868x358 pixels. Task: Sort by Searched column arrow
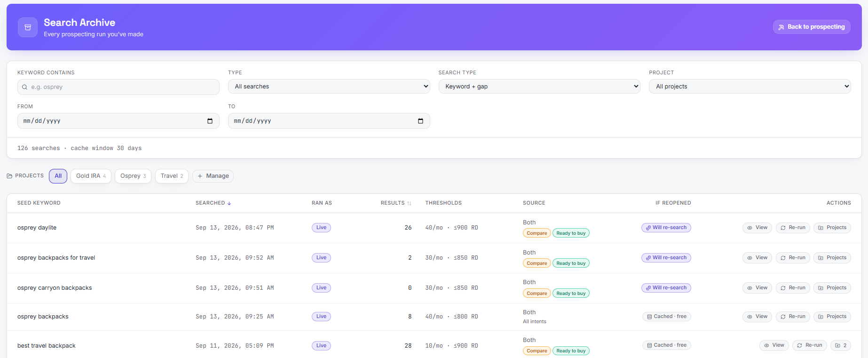(229, 203)
